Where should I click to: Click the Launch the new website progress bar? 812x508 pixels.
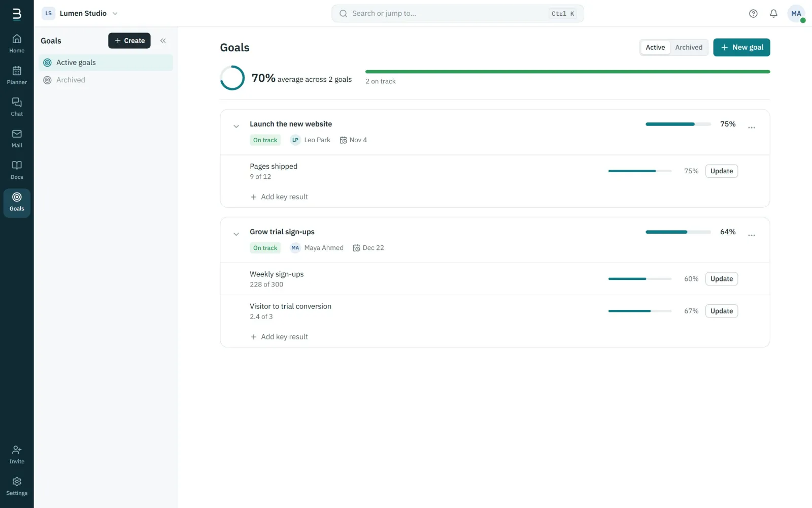[678, 124]
